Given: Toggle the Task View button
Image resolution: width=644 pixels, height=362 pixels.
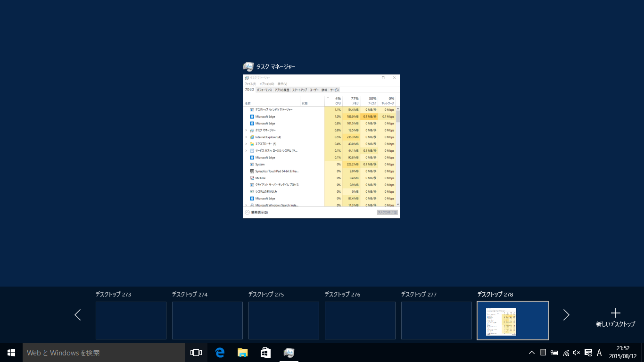Looking at the screenshot, I should (x=196, y=353).
